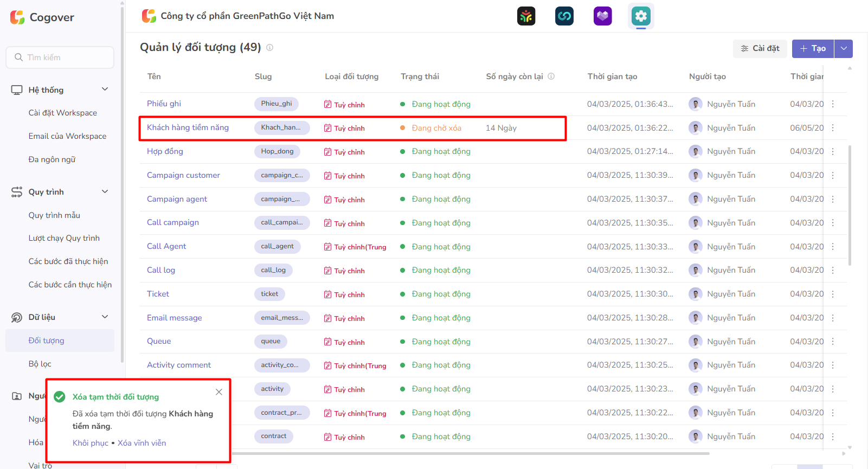Open the teal settings gear app

[x=641, y=16]
